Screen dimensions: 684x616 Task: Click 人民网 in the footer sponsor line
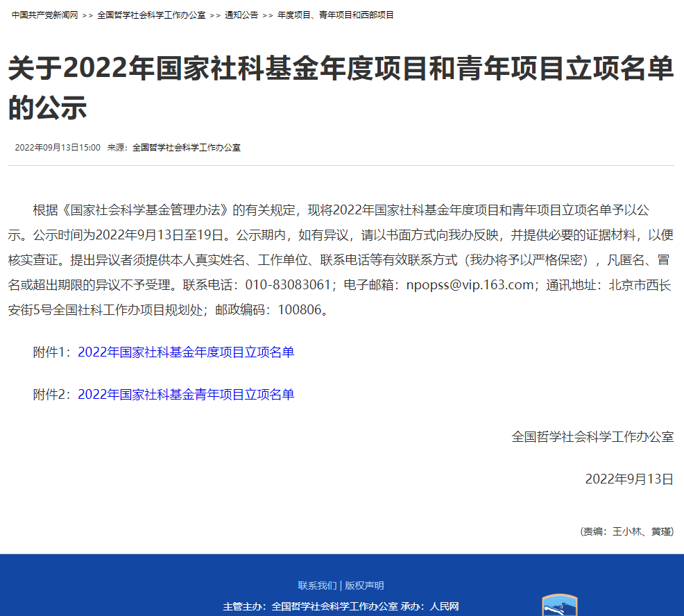click(x=444, y=606)
